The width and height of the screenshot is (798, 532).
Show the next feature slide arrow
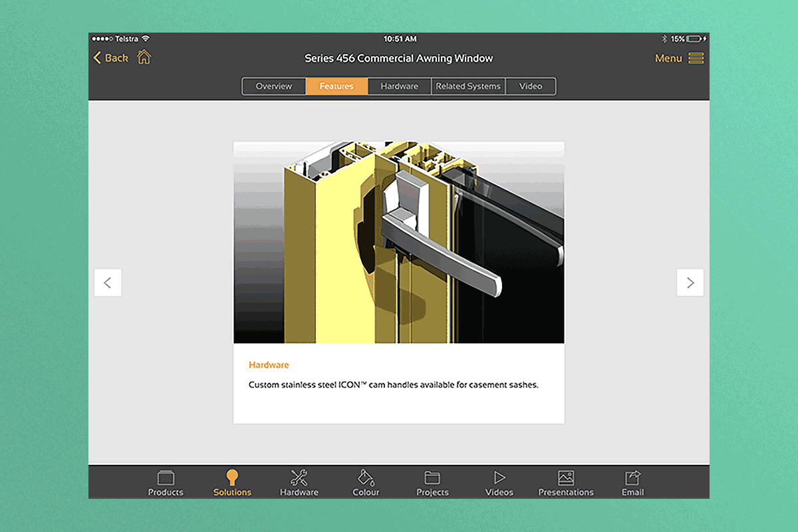pyautogui.click(x=690, y=283)
